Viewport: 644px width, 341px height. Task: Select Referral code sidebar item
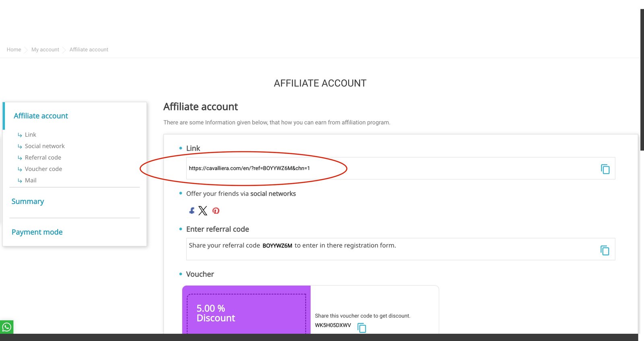(43, 158)
